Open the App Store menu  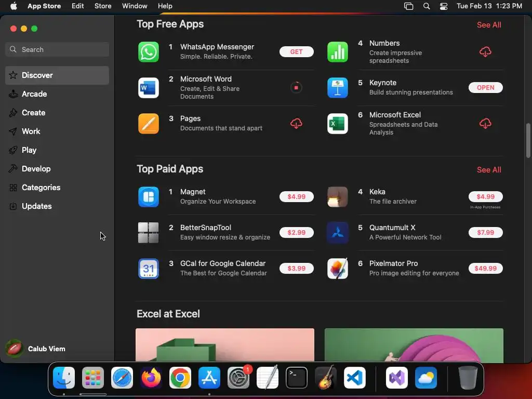44,6
